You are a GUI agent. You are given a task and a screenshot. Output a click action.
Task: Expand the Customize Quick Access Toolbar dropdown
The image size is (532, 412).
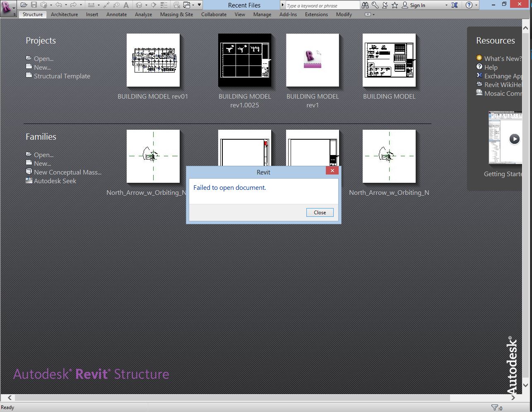click(199, 5)
